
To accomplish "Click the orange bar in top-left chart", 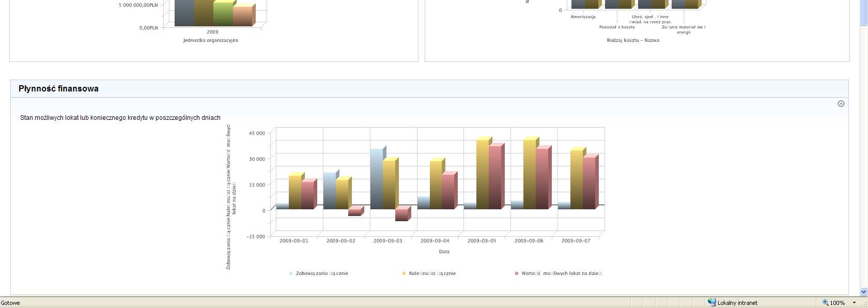I will coord(243,16).
